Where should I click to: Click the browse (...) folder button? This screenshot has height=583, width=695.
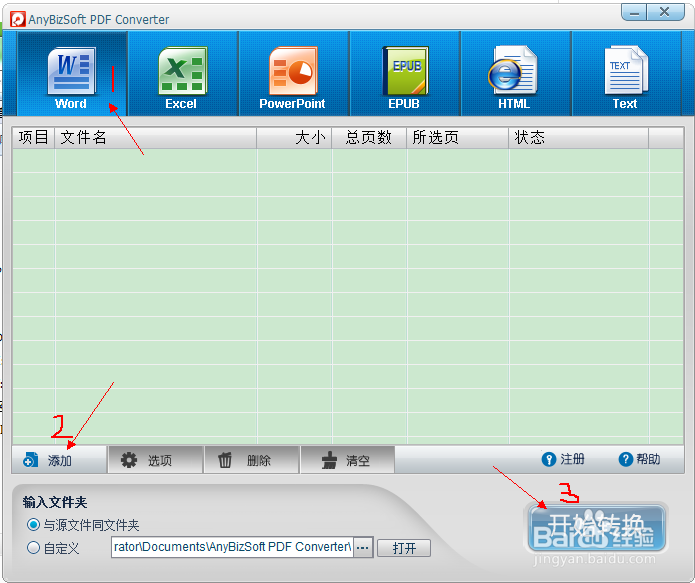[363, 548]
